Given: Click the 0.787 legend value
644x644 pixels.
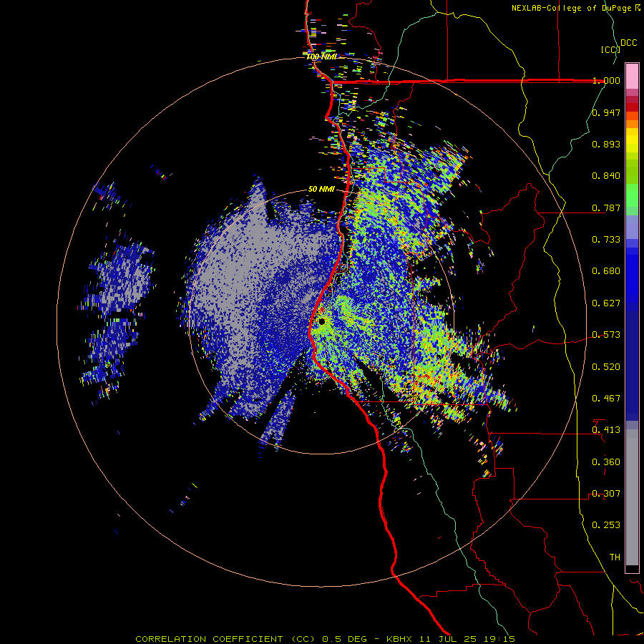Looking at the screenshot, I should click(606, 208).
